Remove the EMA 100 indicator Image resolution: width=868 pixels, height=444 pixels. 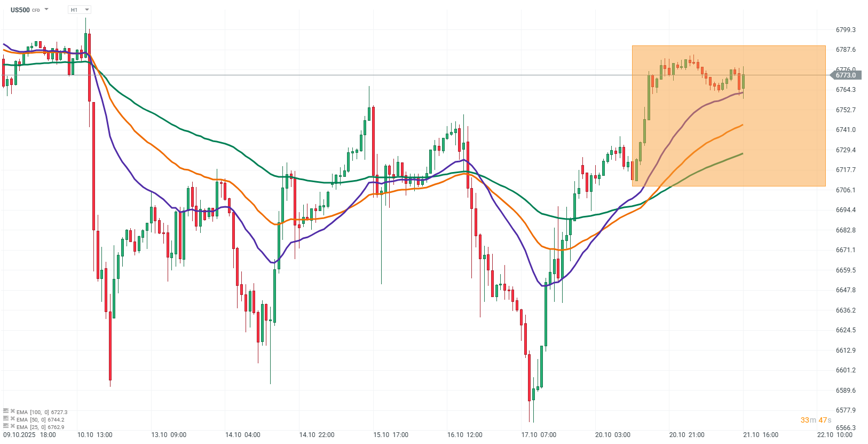12,411
